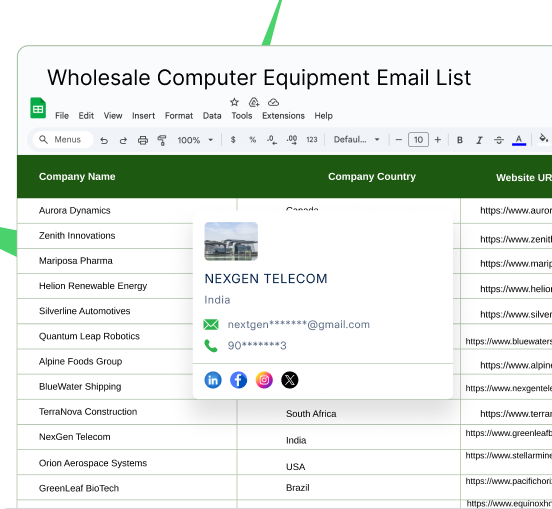Select the paint format tool
This screenshot has height=509, width=552.
(x=162, y=140)
